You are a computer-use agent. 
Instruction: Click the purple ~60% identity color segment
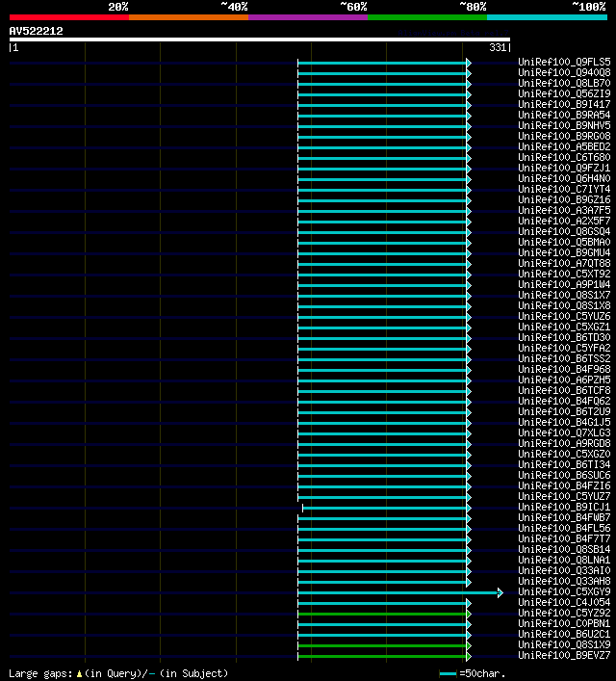308,17
